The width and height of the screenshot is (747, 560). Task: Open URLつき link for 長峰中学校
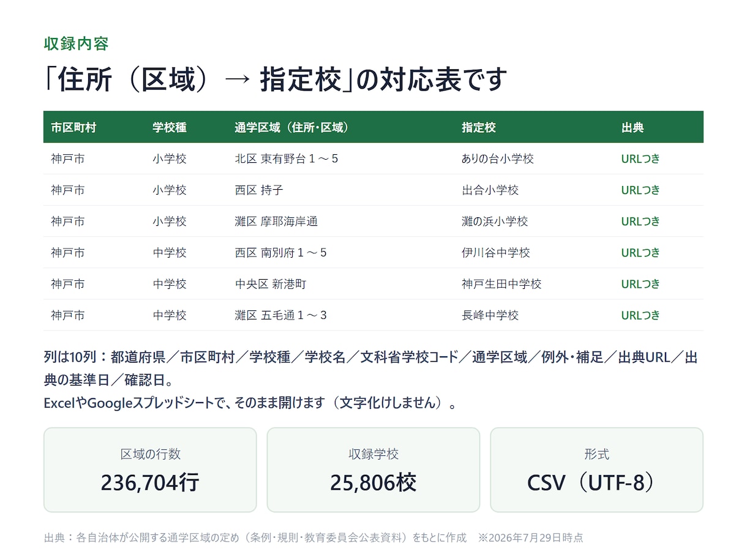(640, 315)
